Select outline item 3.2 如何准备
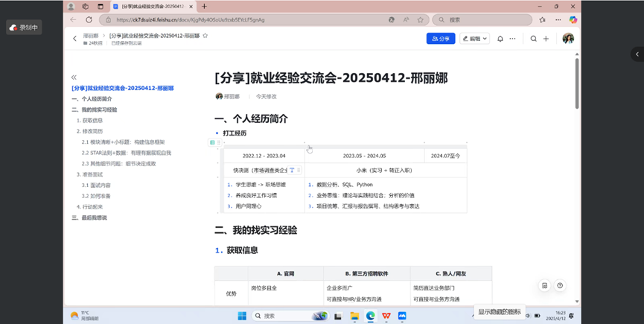The width and height of the screenshot is (644, 324). [96, 196]
